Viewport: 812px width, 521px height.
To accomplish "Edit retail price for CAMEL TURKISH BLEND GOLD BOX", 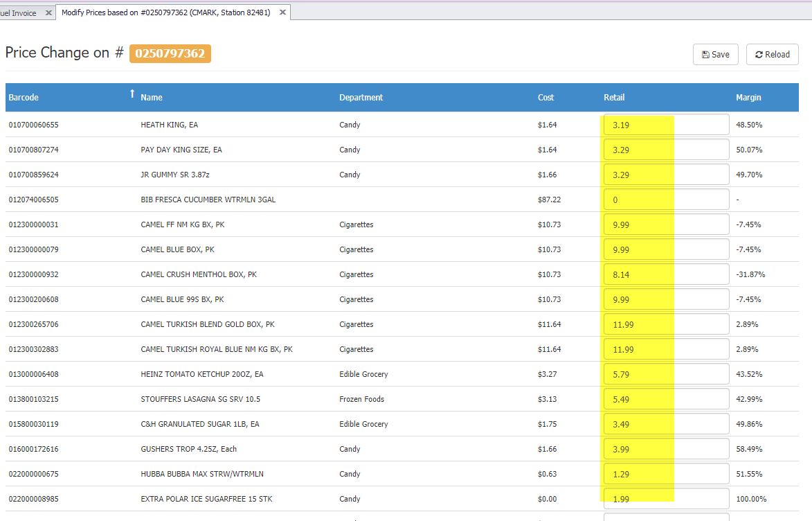I will pyautogui.click(x=666, y=324).
